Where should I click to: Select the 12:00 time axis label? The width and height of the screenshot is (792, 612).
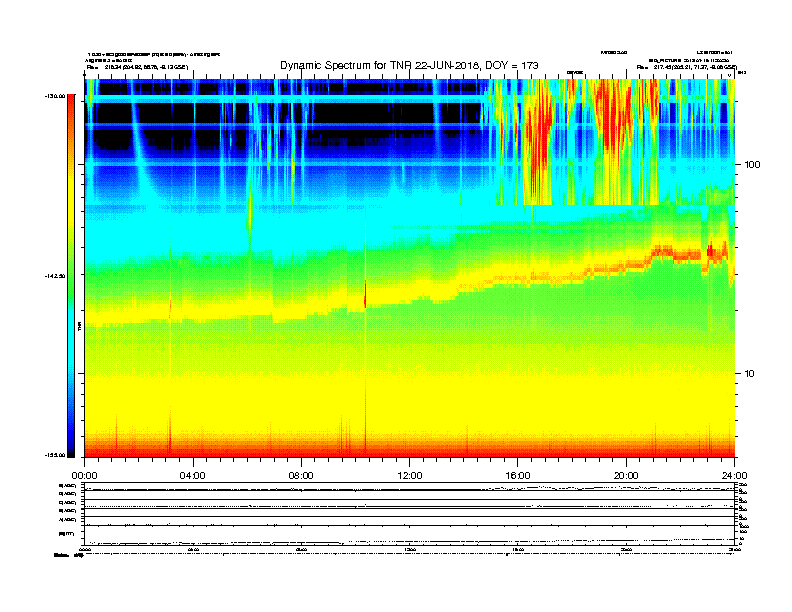point(410,476)
